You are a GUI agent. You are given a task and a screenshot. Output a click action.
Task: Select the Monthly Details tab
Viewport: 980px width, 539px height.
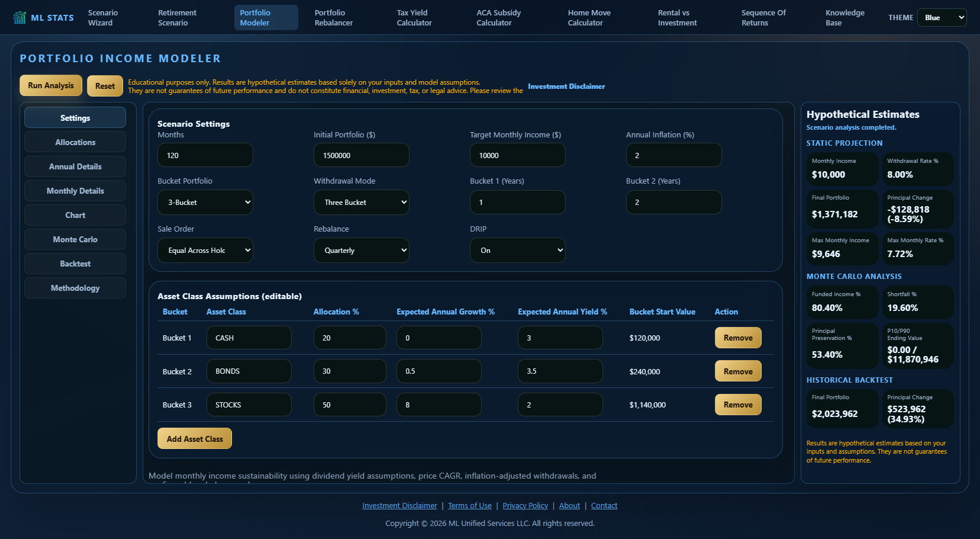(x=75, y=191)
